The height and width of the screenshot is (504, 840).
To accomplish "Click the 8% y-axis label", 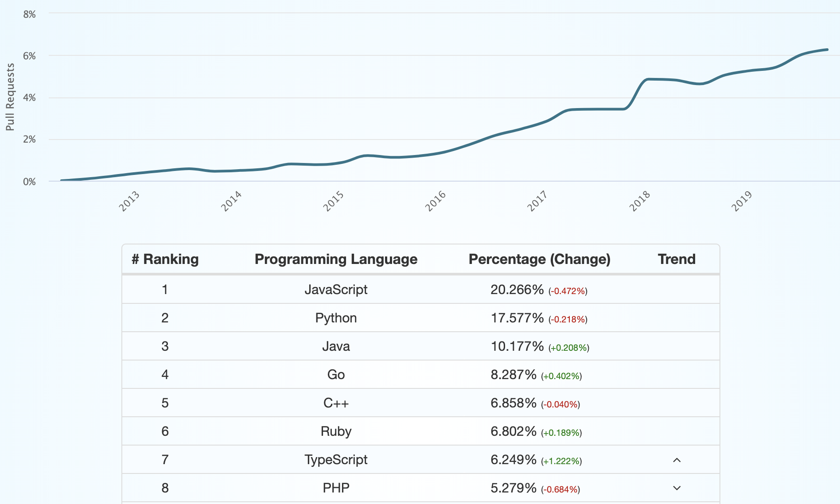I will click(x=29, y=14).
